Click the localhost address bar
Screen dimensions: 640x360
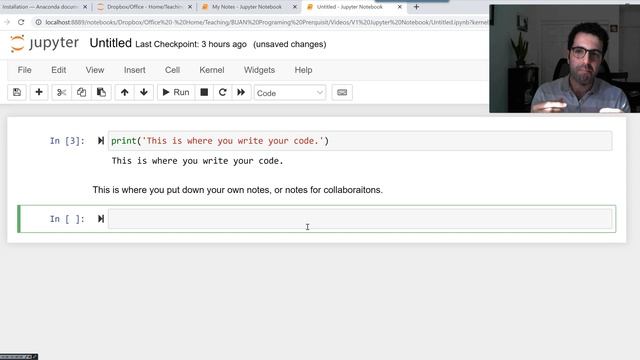[267, 22]
